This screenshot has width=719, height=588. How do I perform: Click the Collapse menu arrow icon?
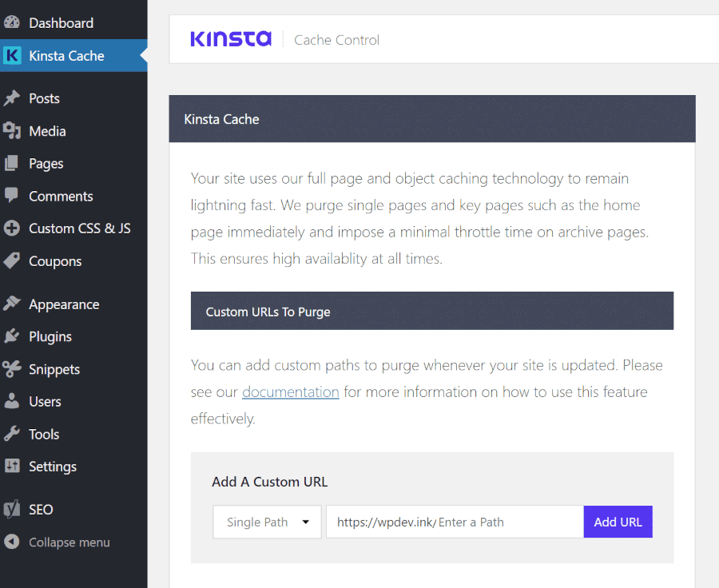pyautogui.click(x=12, y=542)
